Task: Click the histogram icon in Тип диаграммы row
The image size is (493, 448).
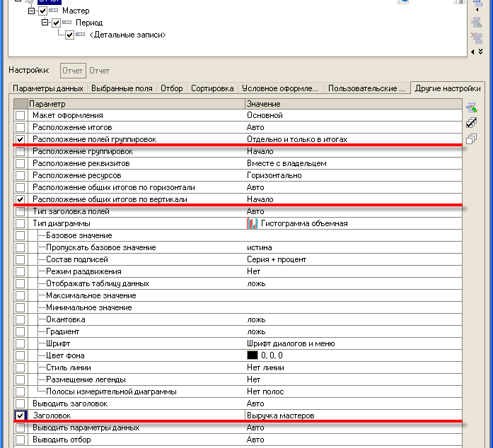Action: pyautogui.click(x=253, y=223)
